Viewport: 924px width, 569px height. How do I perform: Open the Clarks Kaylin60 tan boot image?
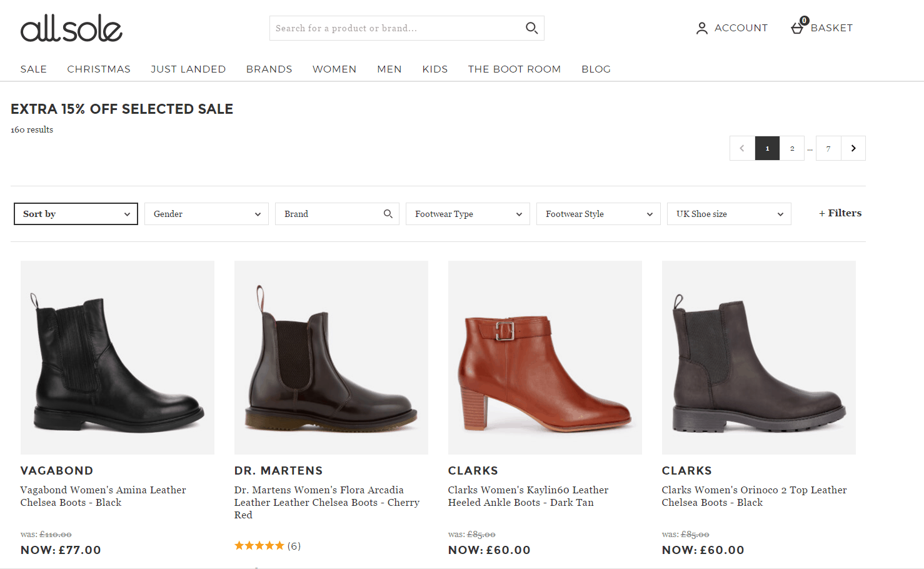point(545,358)
